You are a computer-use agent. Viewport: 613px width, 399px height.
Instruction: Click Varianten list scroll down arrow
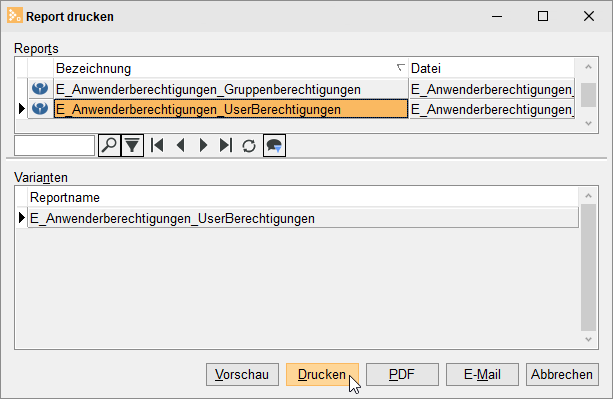588,340
